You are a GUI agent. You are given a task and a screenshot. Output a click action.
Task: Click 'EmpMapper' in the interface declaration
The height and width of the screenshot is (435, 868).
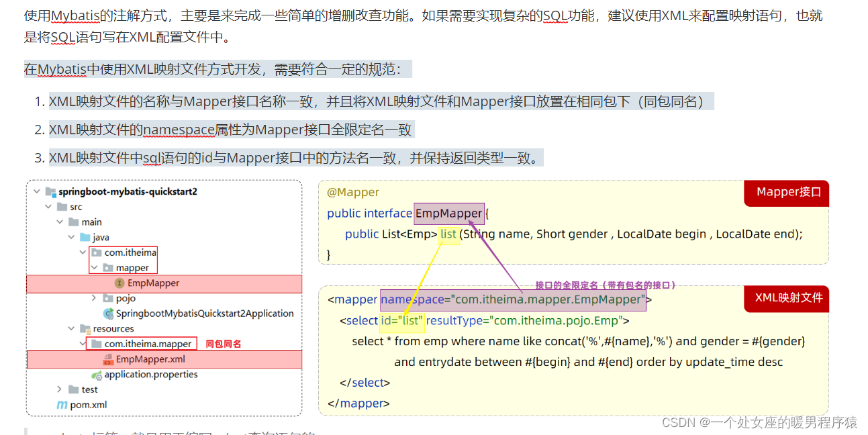coord(448,213)
